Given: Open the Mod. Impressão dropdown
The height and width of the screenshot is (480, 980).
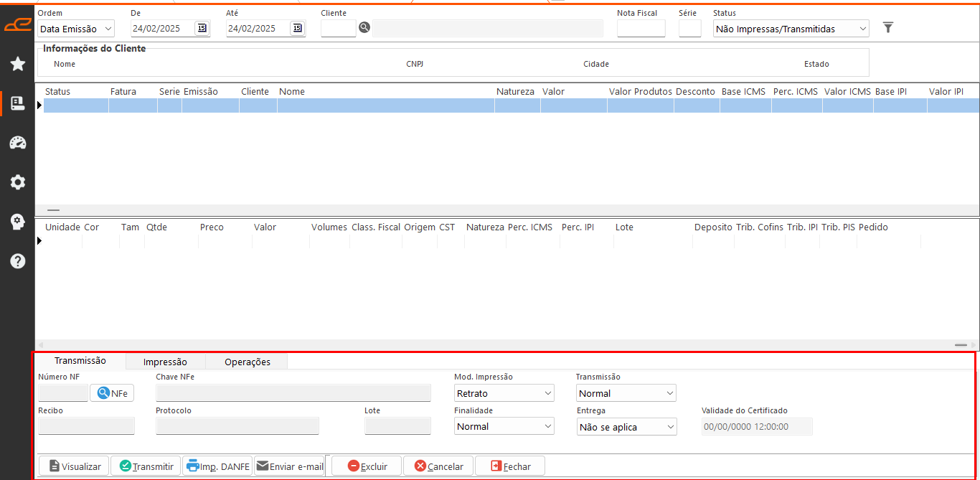Looking at the screenshot, I should point(504,393).
